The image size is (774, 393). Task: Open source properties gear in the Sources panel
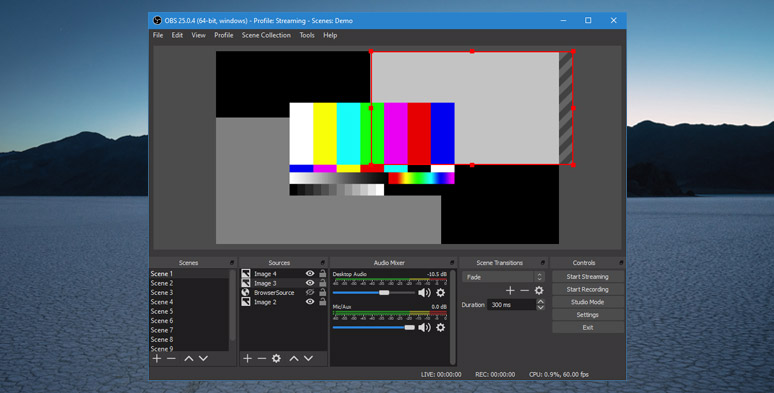pos(276,358)
